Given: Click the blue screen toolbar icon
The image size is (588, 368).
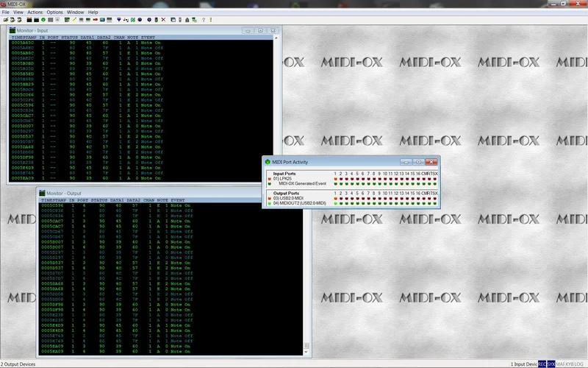Looking at the screenshot, I should [102, 20].
